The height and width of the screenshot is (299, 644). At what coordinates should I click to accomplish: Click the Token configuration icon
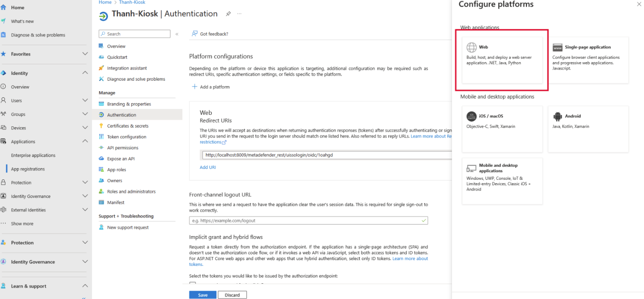click(x=101, y=137)
